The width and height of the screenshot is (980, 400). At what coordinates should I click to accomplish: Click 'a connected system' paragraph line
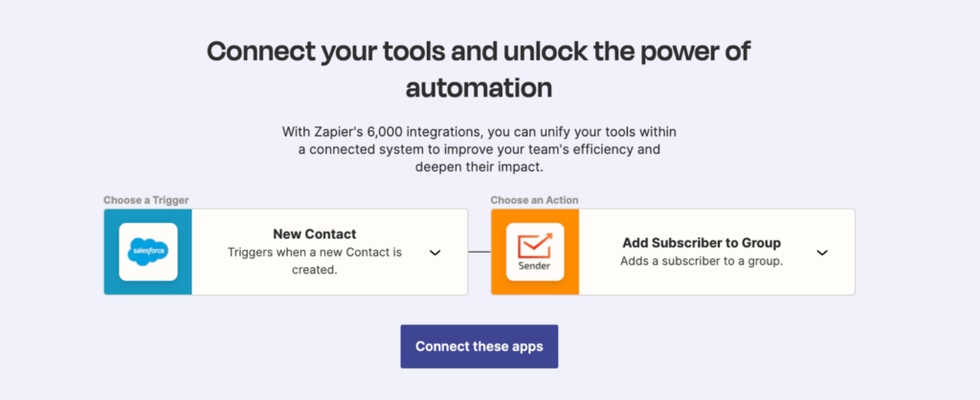click(479, 150)
